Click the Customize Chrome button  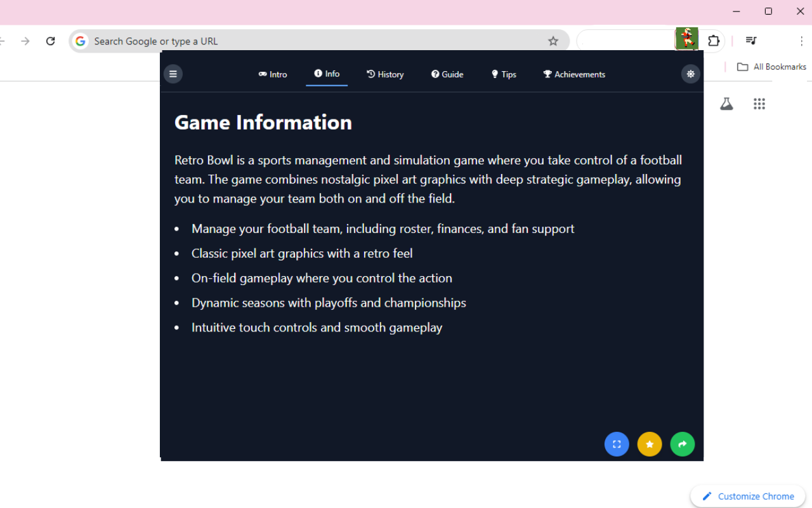(x=748, y=497)
